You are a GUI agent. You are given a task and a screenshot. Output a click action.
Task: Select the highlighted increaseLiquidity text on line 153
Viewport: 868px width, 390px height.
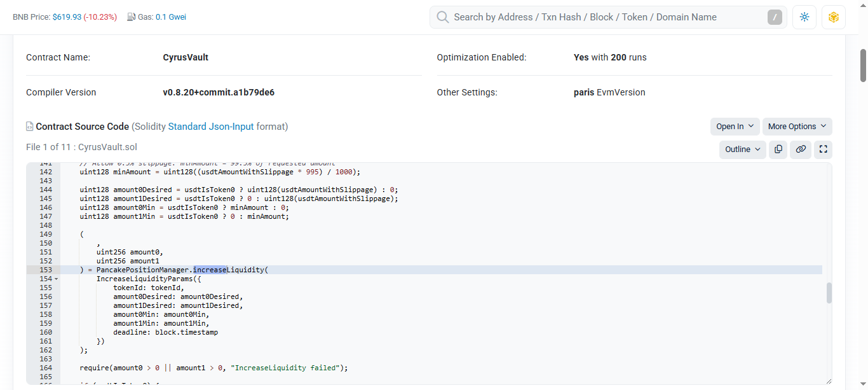[x=210, y=269]
